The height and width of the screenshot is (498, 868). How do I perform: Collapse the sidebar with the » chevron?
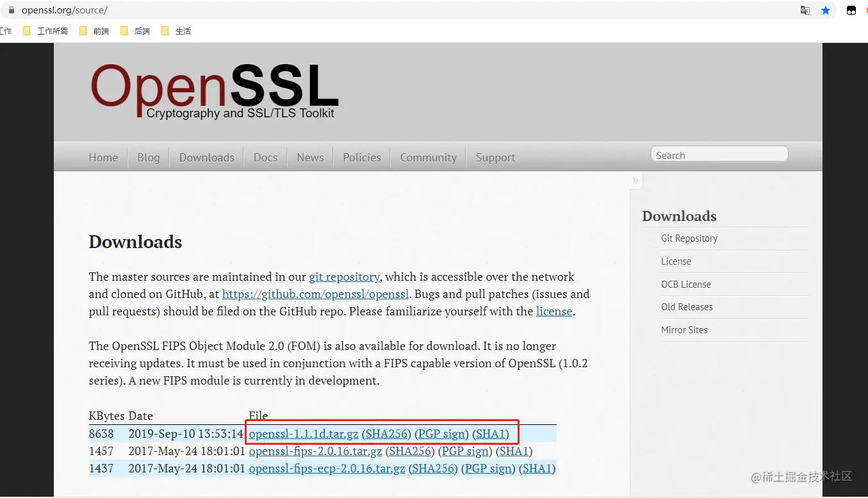pyautogui.click(x=635, y=180)
